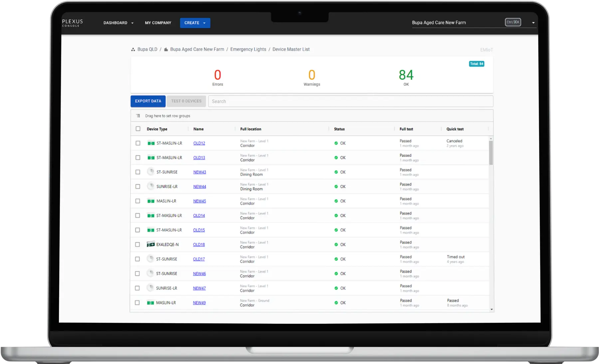Check the checkbox for QLD12 row
This screenshot has height=364, width=599.
tap(138, 143)
